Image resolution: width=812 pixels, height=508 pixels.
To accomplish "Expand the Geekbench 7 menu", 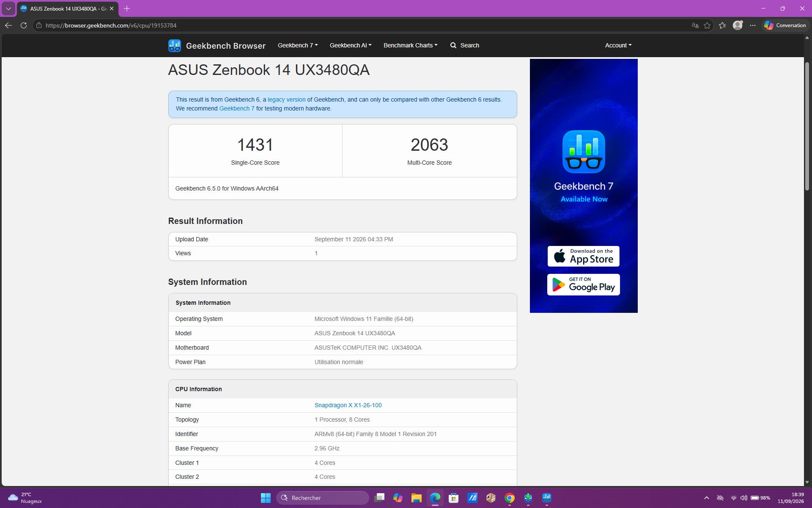I will 298,45.
